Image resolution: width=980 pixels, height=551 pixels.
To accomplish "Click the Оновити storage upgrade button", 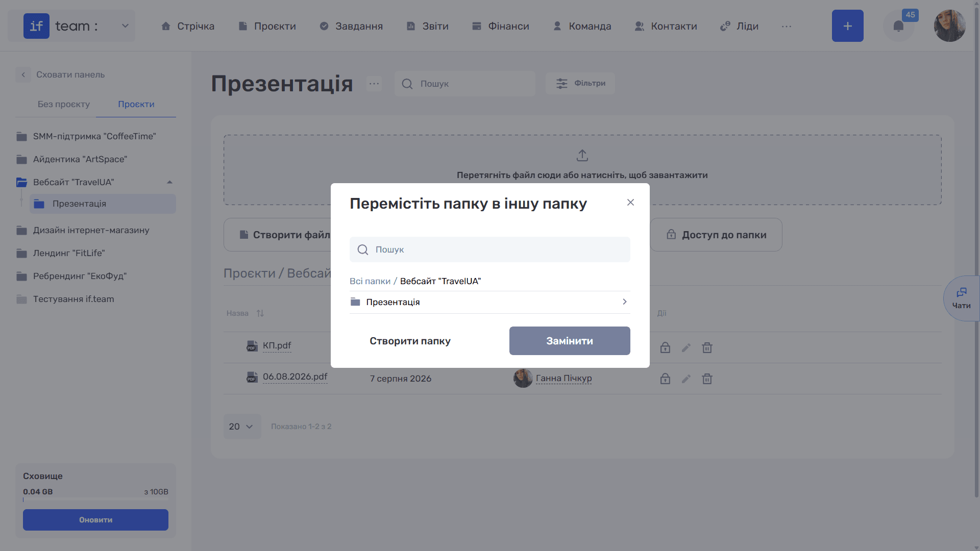I will (95, 520).
